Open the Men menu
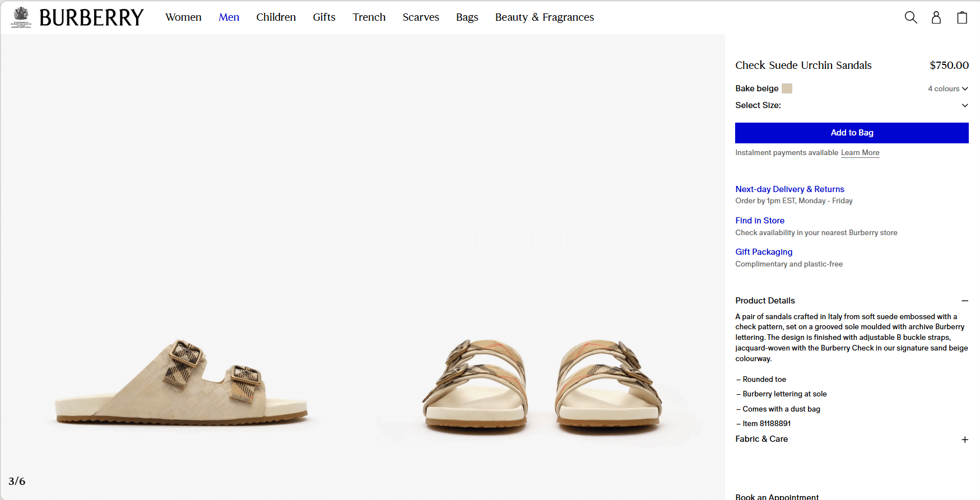Screen dimensions: 980x500 pos(229,17)
